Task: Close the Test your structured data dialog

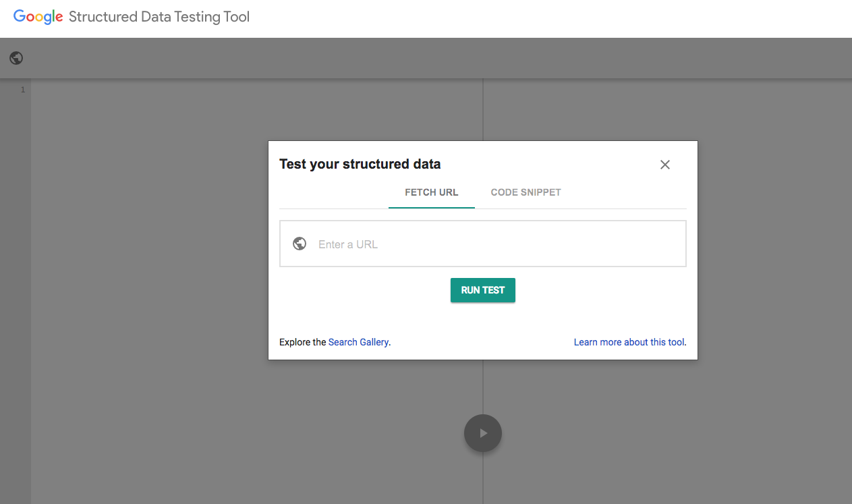Action: pos(665,165)
